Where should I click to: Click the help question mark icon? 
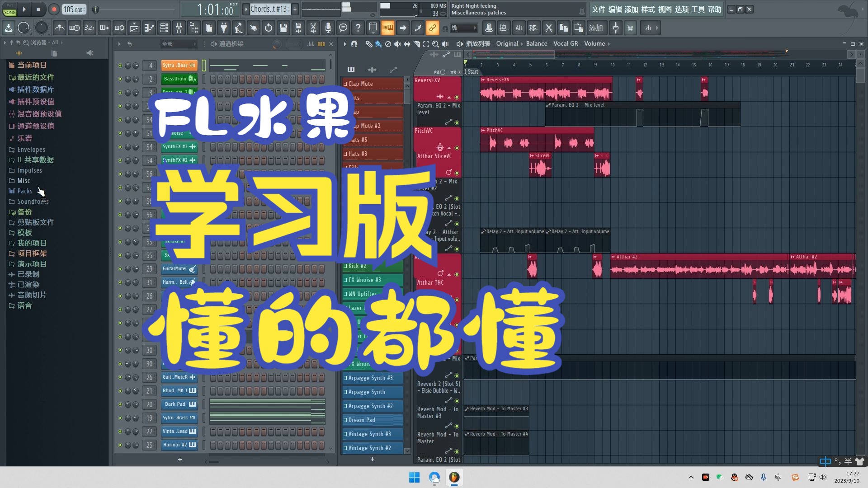(x=358, y=28)
